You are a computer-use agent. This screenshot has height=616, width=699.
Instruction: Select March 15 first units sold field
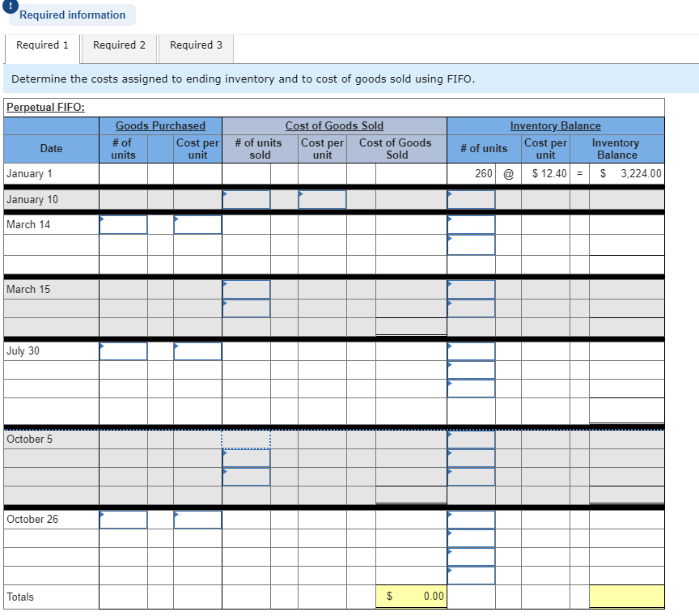pyautogui.click(x=246, y=290)
